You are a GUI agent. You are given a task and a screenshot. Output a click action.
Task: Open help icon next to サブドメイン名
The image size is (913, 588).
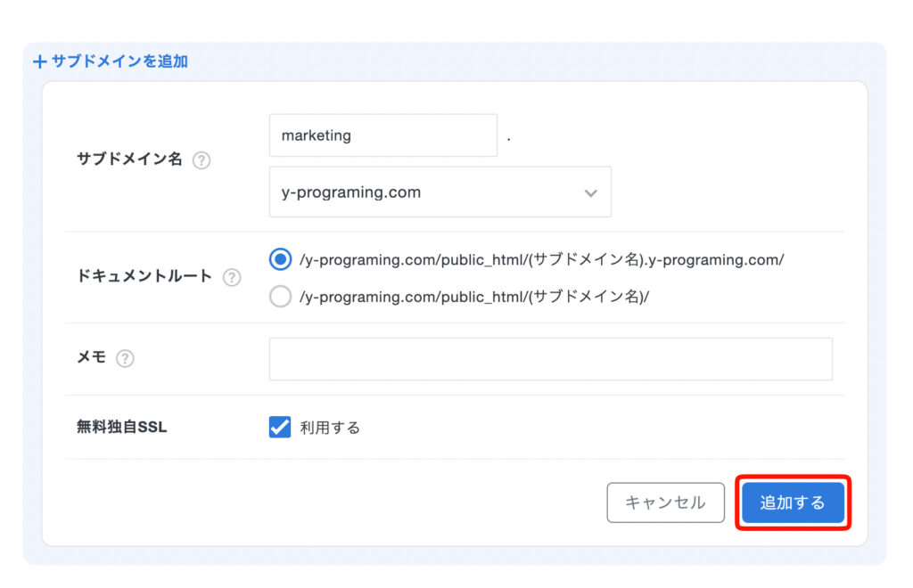(202, 160)
